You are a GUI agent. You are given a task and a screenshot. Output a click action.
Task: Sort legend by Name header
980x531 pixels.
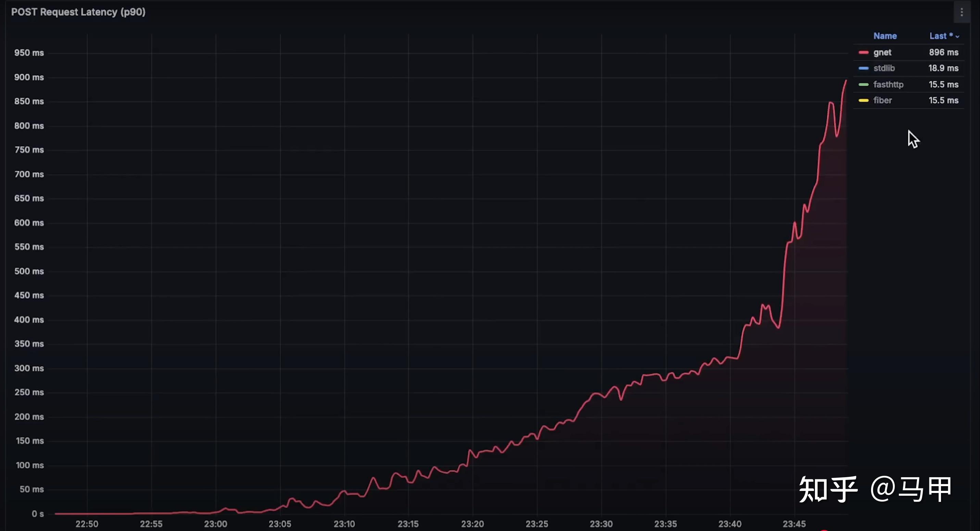(885, 36)
